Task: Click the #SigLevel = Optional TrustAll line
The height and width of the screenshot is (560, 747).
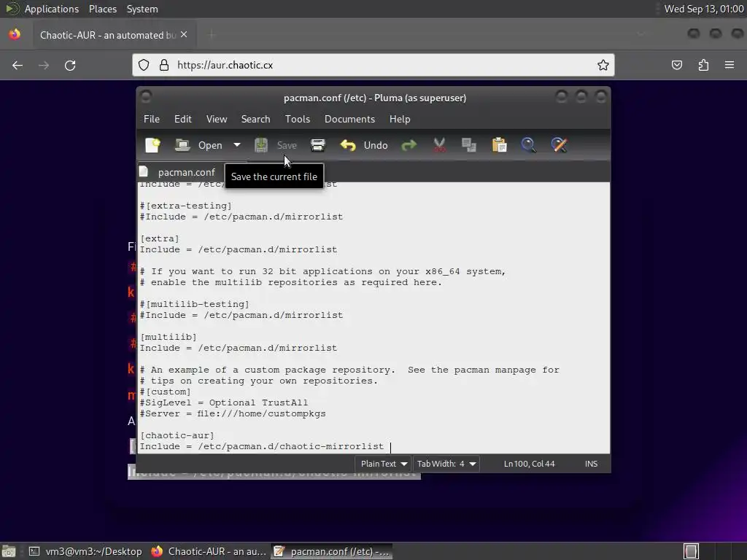Action: pos(224,402)
